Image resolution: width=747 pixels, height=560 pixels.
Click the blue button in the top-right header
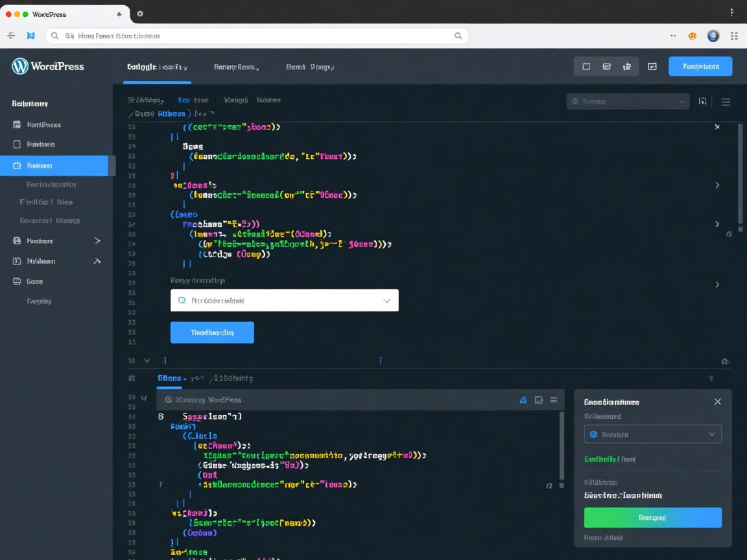coord(700,66)
